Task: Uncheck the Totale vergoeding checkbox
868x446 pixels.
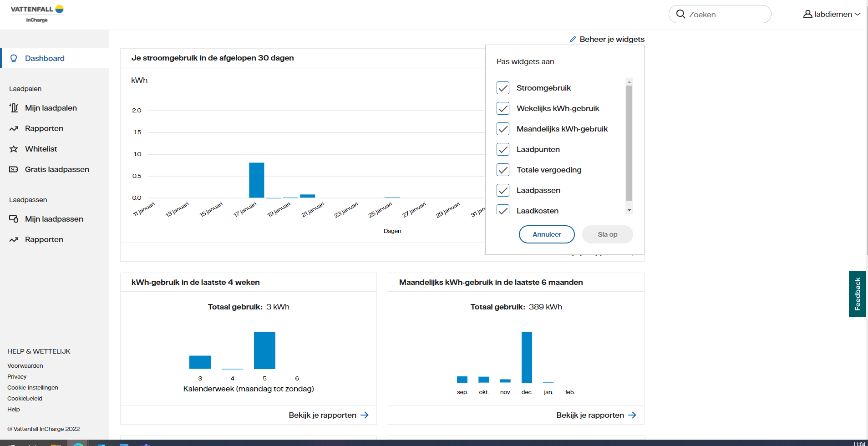Action: point(503,170)
